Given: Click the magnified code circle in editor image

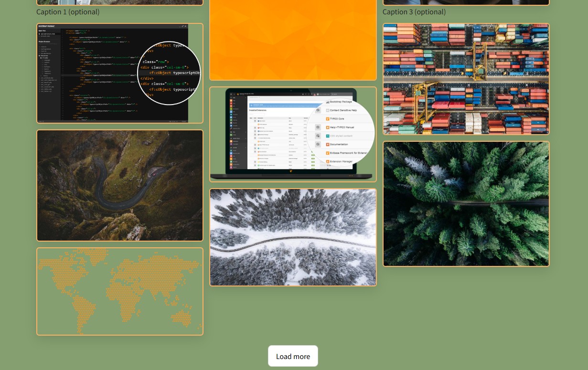Looking at the screenshot, I should click(169, 73).
